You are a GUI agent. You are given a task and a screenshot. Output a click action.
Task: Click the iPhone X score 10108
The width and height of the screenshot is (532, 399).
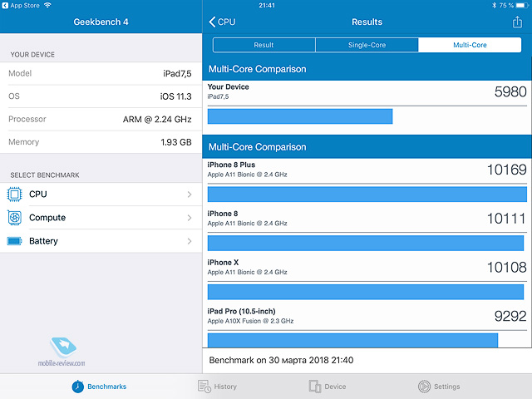507,268
